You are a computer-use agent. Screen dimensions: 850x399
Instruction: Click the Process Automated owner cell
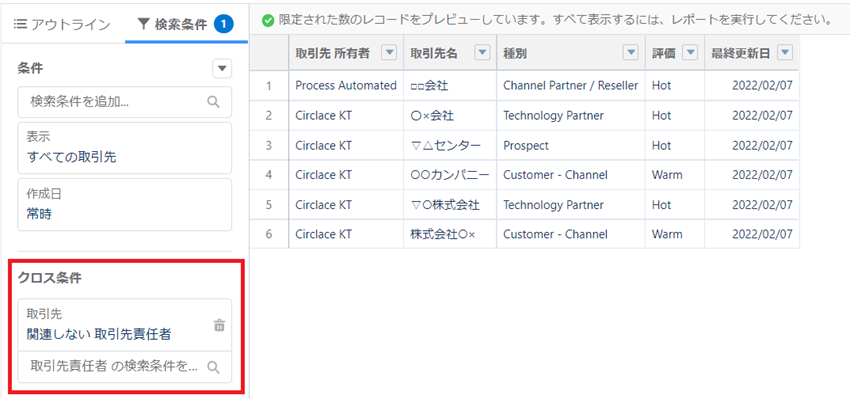(x=346, y=86)
